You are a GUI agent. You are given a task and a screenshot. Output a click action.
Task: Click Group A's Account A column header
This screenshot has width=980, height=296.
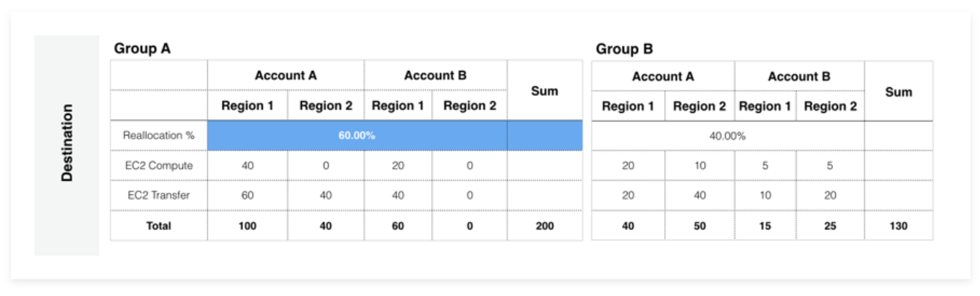(286, 75)
